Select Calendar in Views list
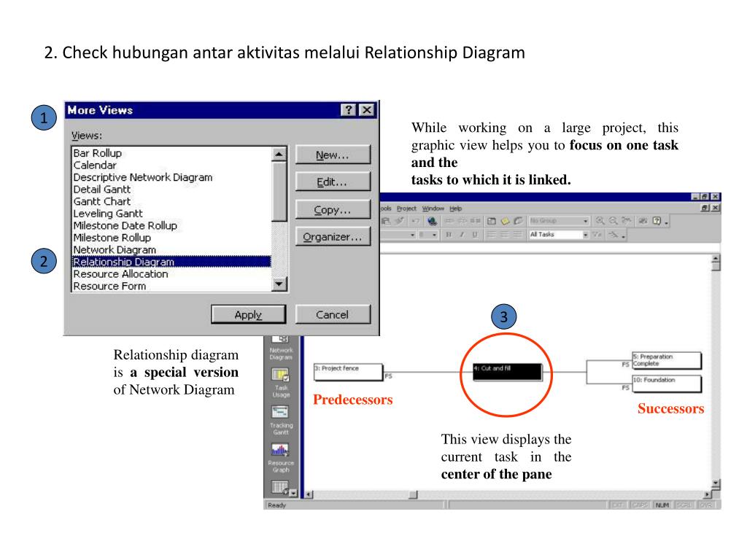747x560 pixels. click(x=171, y=166)
